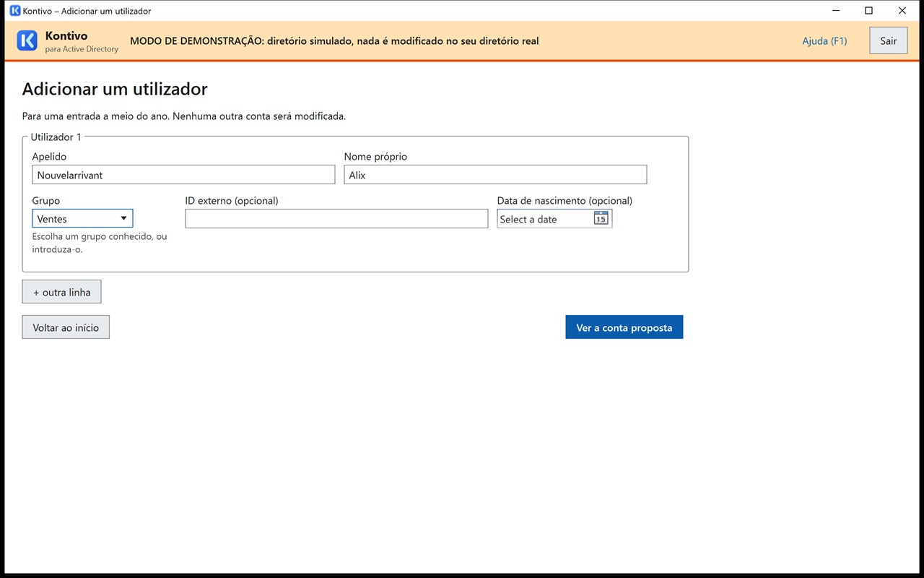Image resolution: width=924 pixels, height=578 pixels.
Task: Click the MODO DE DEMONSTRAÇÃO banner text
Action: click(334, 40)
